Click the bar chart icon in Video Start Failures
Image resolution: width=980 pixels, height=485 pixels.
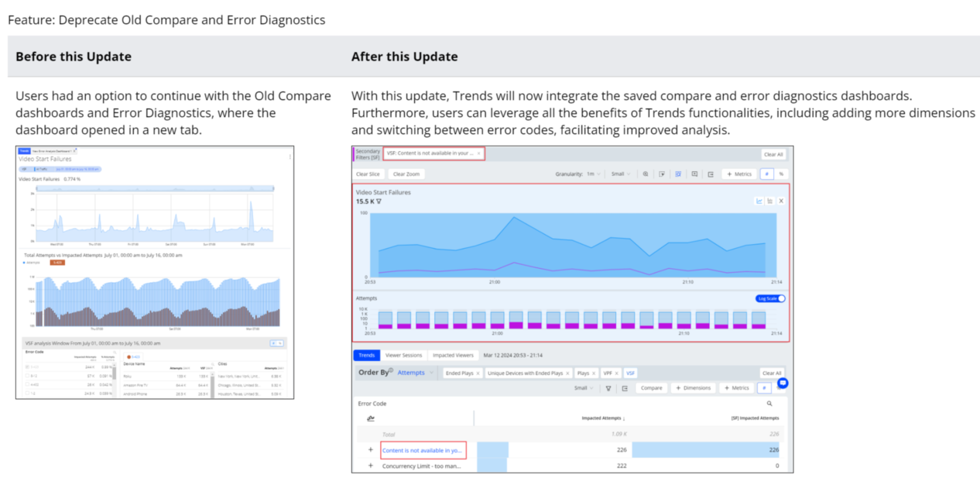[x=770, y=201]
